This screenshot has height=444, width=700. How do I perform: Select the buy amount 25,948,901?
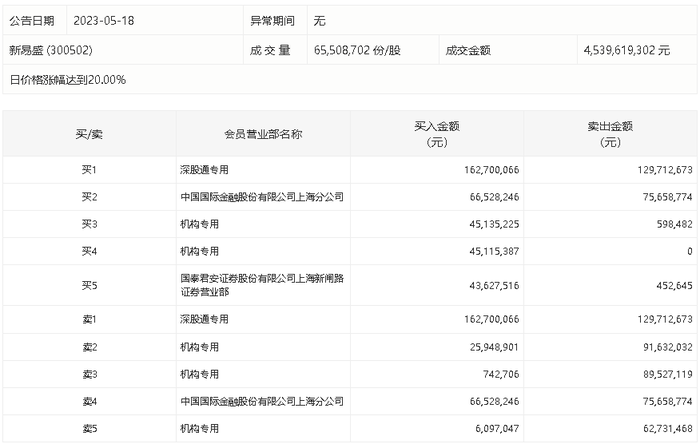494,347
